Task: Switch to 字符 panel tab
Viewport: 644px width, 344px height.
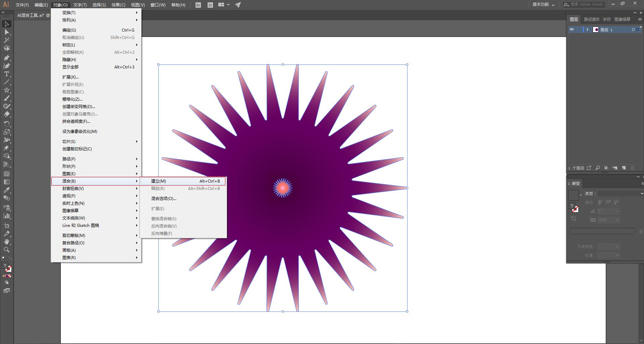Action: click(x=606, y=19)
